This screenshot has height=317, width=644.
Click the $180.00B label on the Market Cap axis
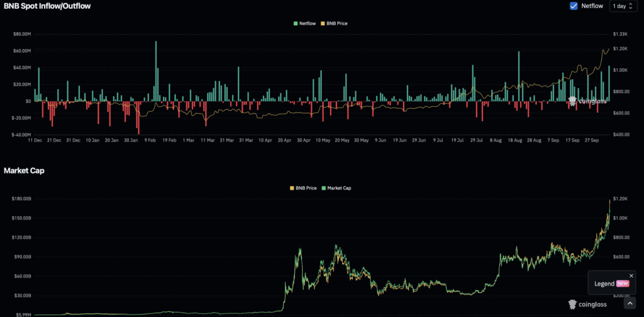[21, 199]
